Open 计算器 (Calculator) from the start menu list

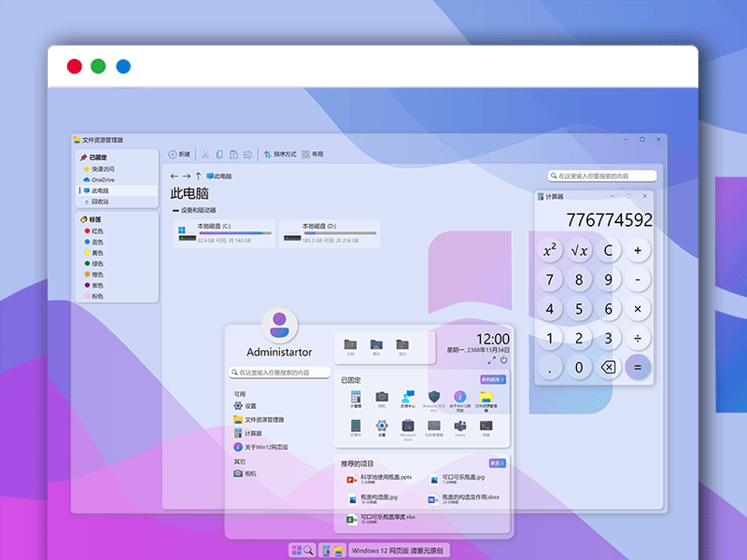pyautogui.click(x=247, y=433)
